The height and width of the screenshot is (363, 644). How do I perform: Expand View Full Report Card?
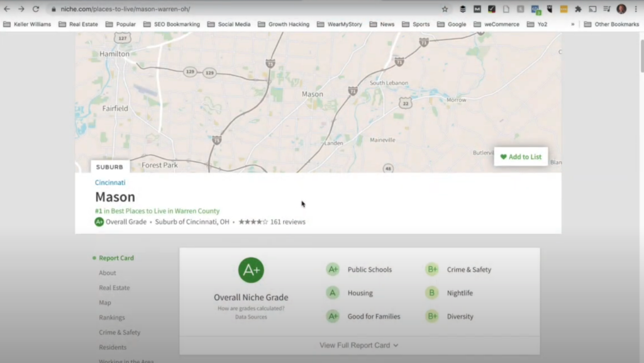(359, 345)
